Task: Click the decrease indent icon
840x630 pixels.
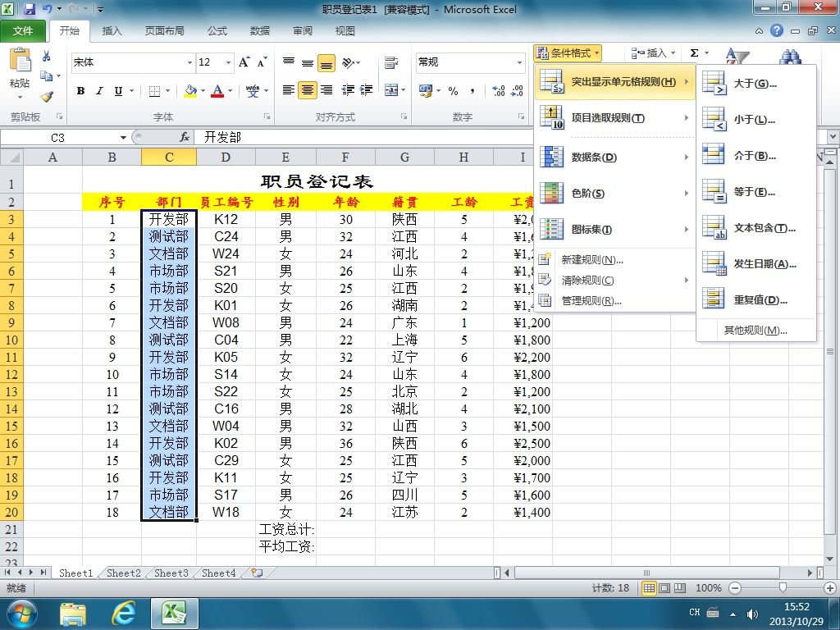Action: tap(348, 90)
